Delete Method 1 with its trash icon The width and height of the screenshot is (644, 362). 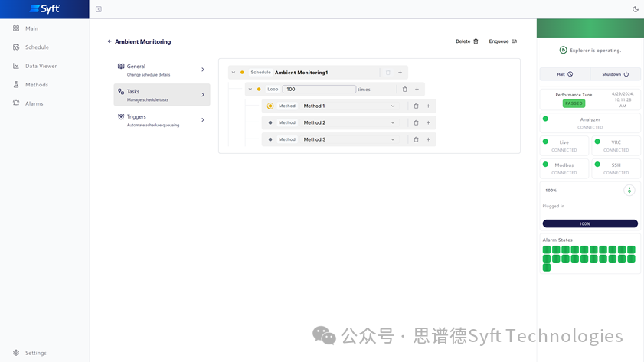pos(416,106)
